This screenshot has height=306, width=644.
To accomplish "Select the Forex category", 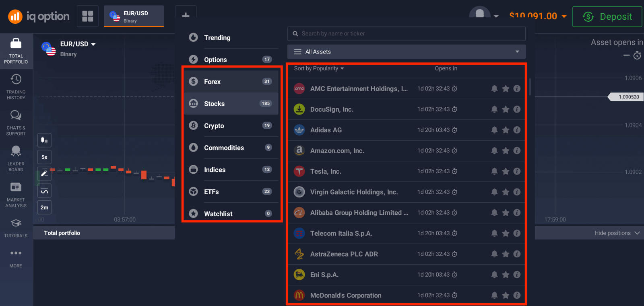I will [231, 82].
